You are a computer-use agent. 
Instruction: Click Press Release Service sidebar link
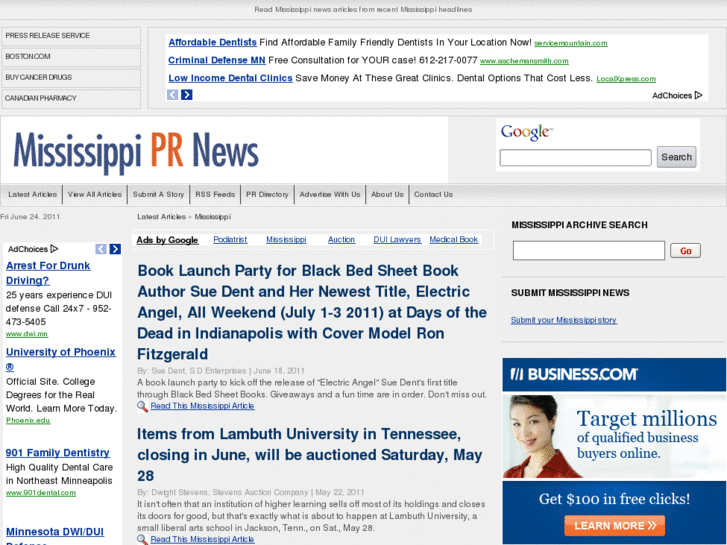[x=71, y=36]
